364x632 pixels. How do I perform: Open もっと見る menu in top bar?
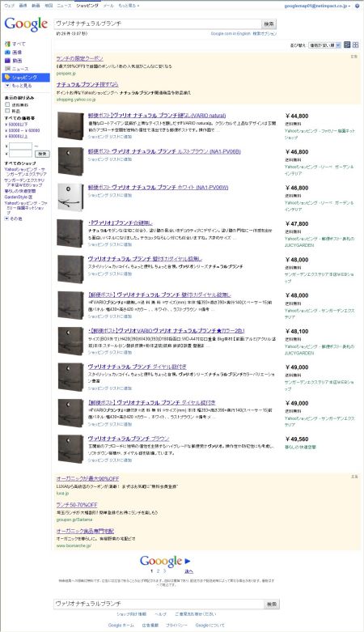click(x=129, y=6)
